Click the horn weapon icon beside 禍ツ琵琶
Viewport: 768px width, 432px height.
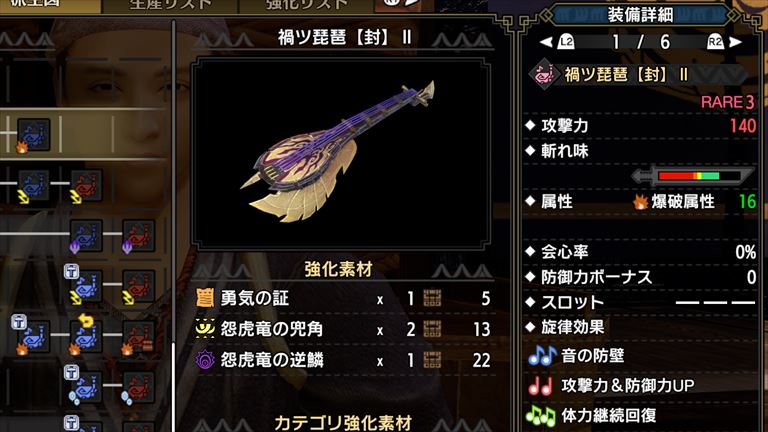tap(543, 75)
